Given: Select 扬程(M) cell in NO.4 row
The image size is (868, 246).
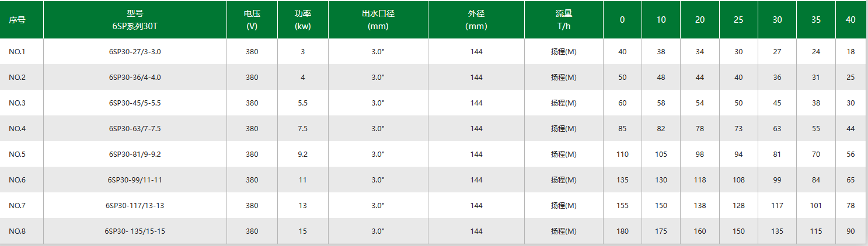Looking at the screenshot, I should point(564,129).
